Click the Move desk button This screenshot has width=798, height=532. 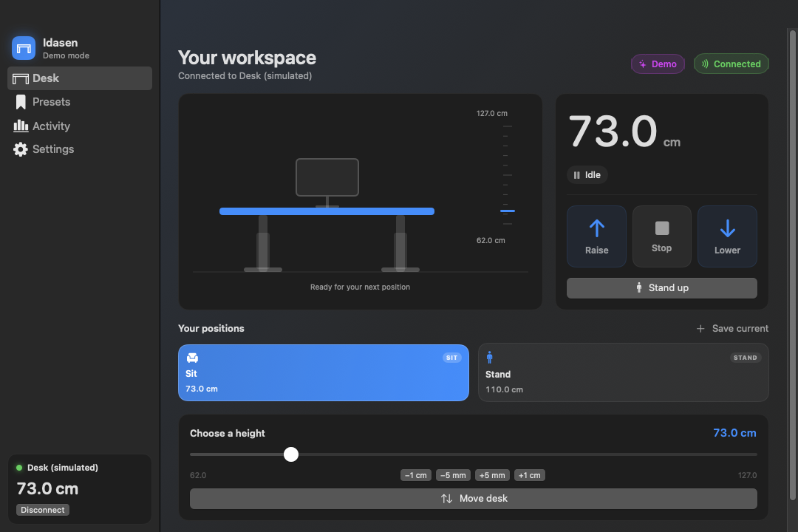click(x=474, y=499)
